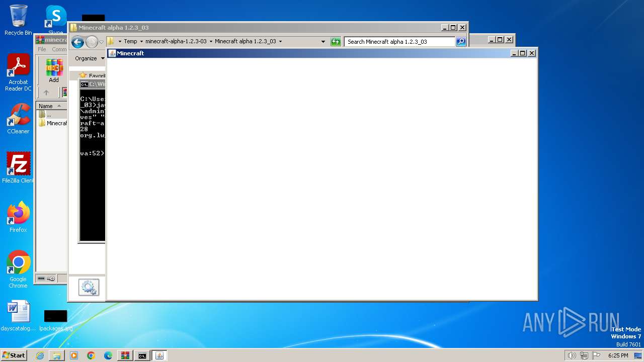
Task: Expand arrow before Temp in address bar
Action: 120,42
